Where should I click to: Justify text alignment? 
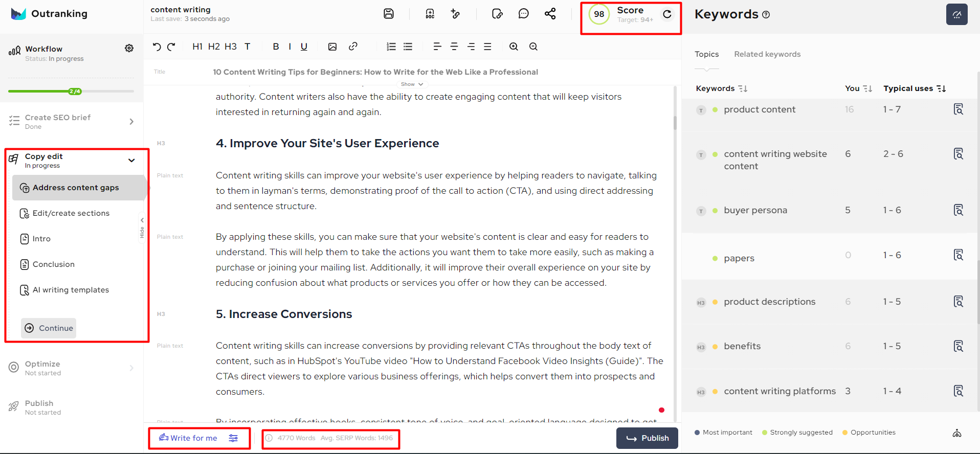(487, 47)
